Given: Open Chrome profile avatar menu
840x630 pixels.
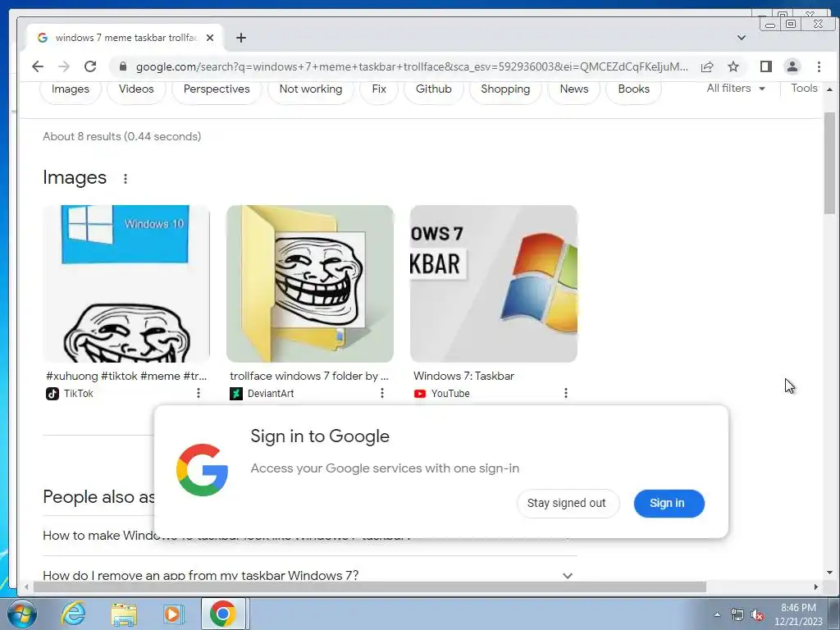Looking at the screenshot, I should 792,66.
